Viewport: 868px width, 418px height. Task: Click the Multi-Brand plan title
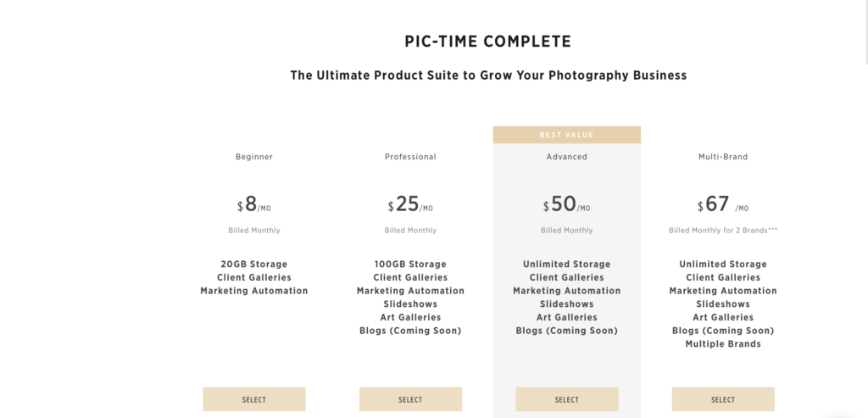(x=723, y=157)
